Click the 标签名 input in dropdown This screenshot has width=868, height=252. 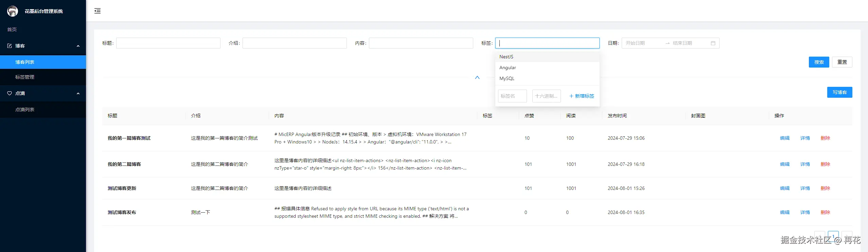tap(512, 96)
